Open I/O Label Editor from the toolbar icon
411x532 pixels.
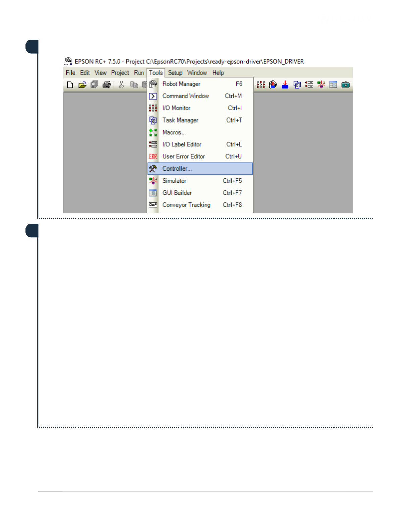click(x=309, y=85)
